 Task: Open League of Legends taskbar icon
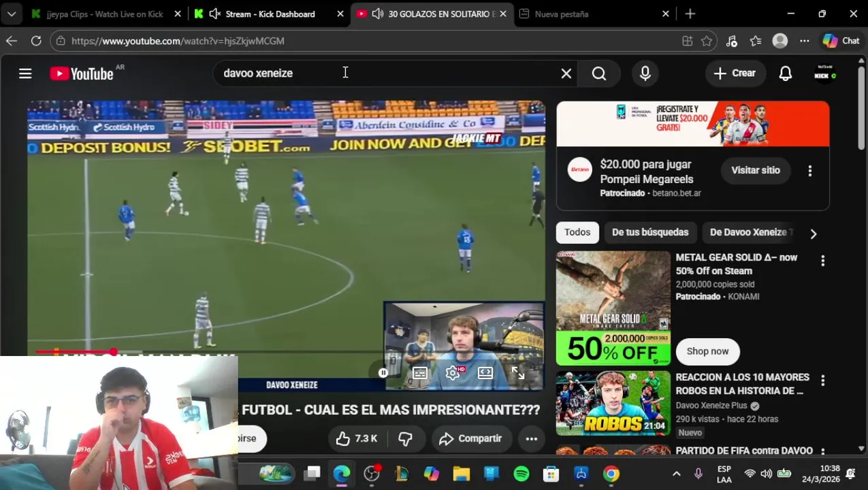click(402, 474)
